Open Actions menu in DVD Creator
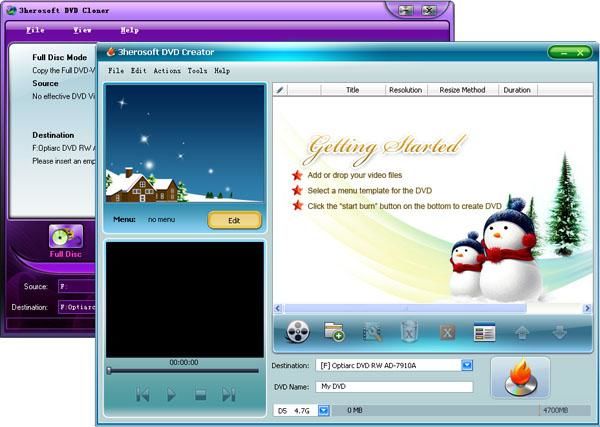The height and width of the screenshot is (427, 600). tap(167, 70)
